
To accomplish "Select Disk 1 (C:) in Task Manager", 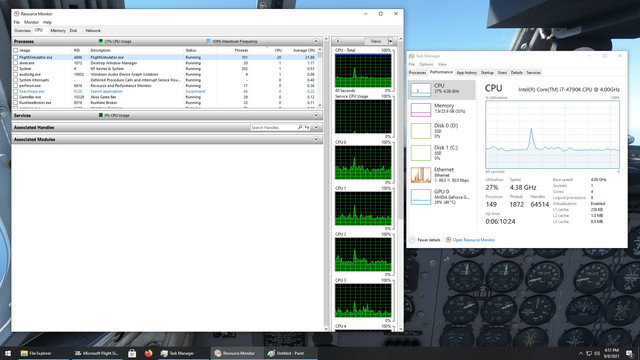I will point(442,153).
